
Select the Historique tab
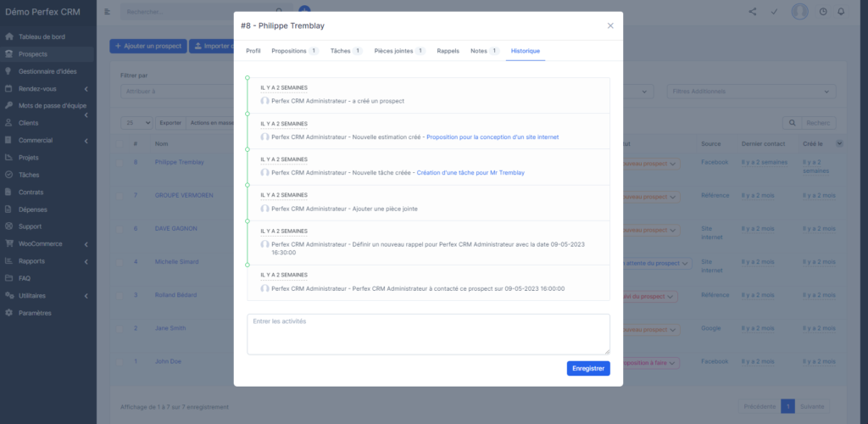tap(526, 51)
